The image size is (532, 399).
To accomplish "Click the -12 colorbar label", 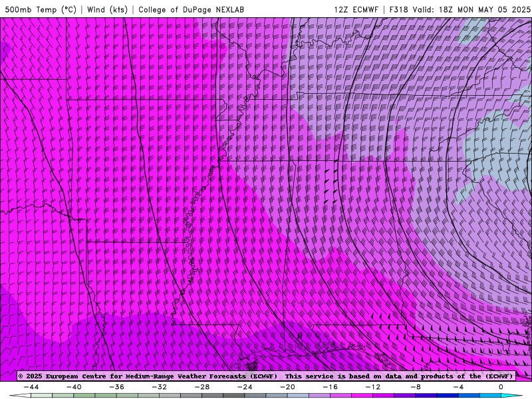I will pos(373,387).
